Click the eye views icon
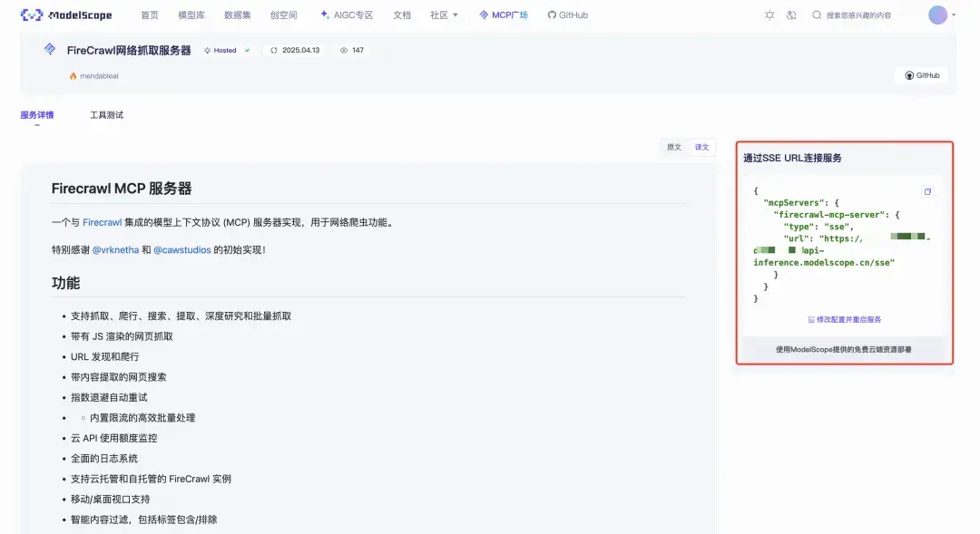Viewport: 980px width, 534px height. coord(344,51)
